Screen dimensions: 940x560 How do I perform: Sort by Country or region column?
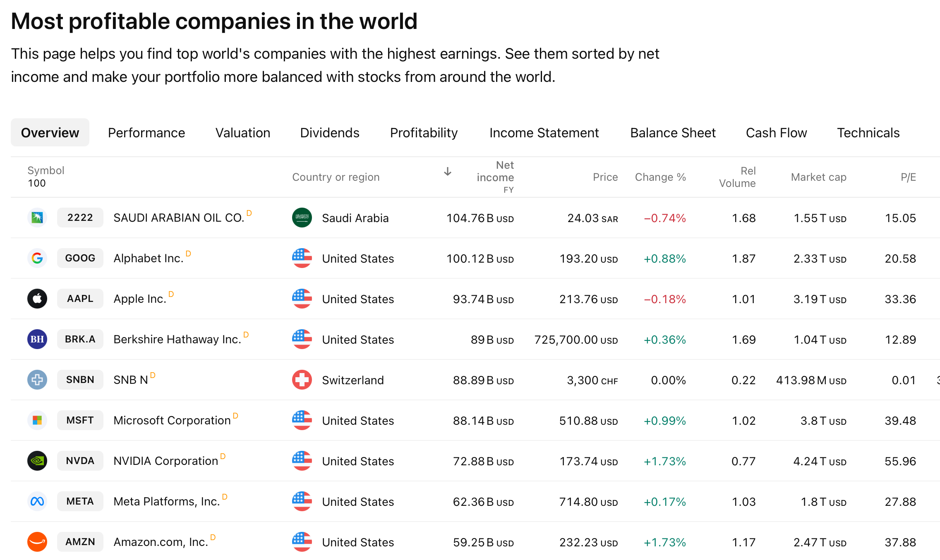pos(336,177)
